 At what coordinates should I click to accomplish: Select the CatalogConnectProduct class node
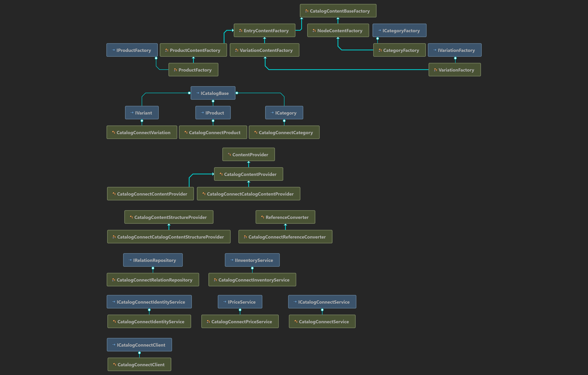tap(213, 132)
